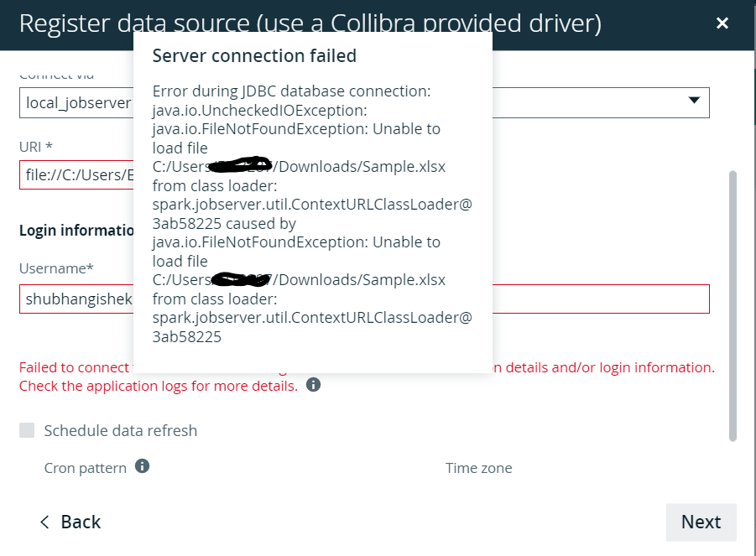Click the URI field label
The height and width of the screenshot is (556, 756).
[x=36, y=147]
